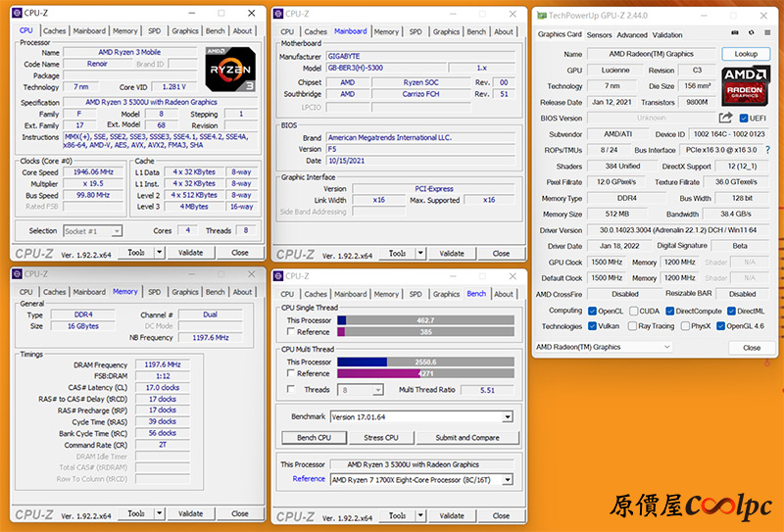Click the Ryzen 3 processor logo in CPU-Z
The image size is (784, 532).
(230, 69)
